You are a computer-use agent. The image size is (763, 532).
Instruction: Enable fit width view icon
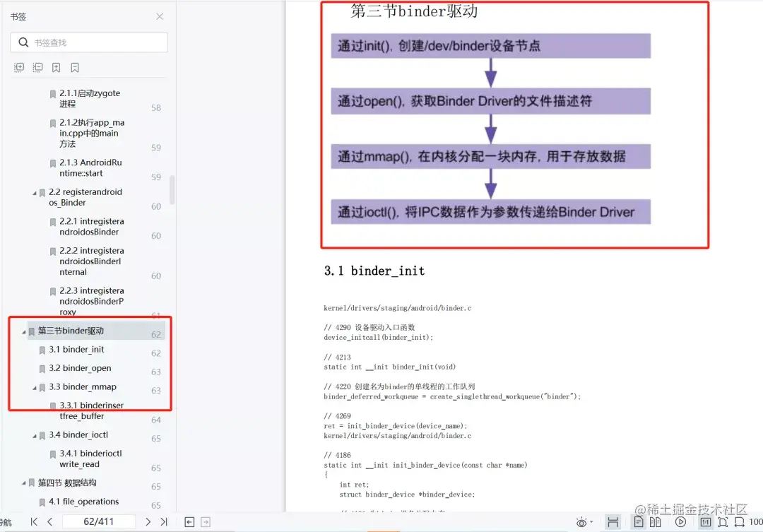[x=613, y=522]
